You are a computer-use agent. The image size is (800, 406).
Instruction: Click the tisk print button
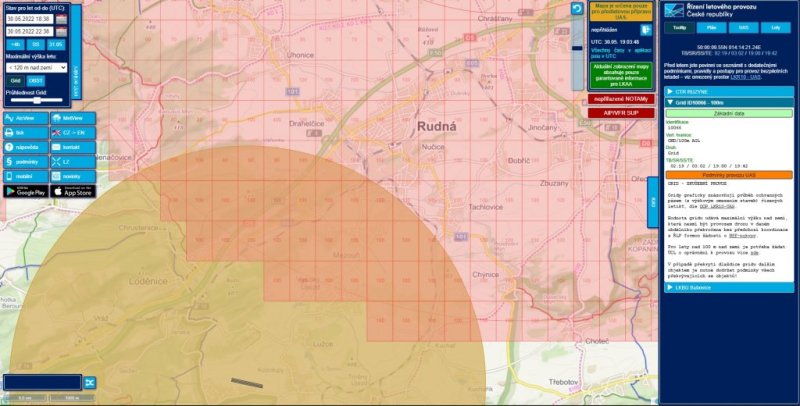[26, 133]
